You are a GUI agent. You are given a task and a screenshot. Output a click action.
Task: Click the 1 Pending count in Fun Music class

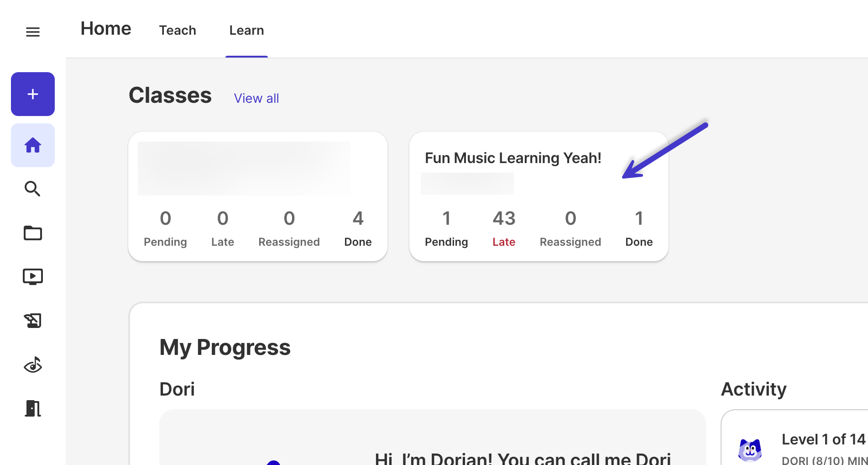coord(446,228)
